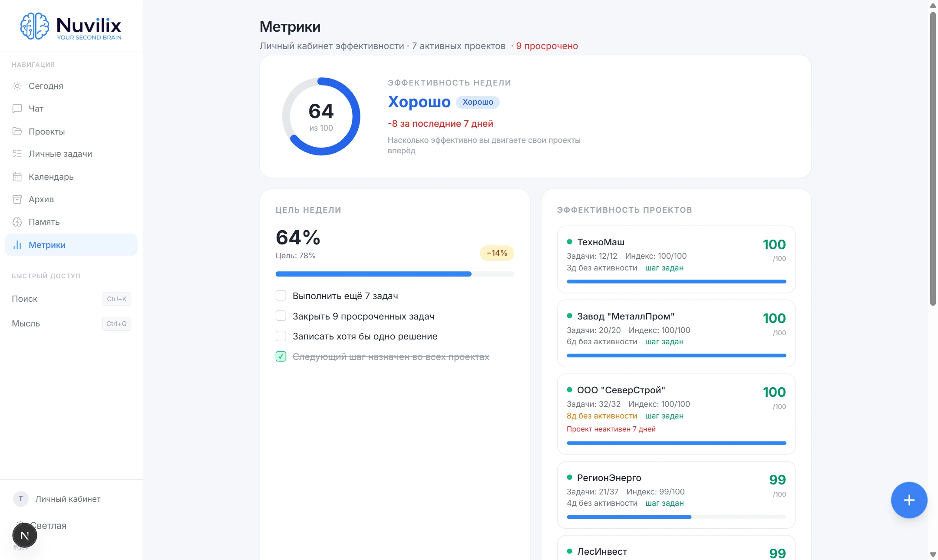Click the calendar icon beside Календарь
The image size is (938, 560).
point(17,177)
